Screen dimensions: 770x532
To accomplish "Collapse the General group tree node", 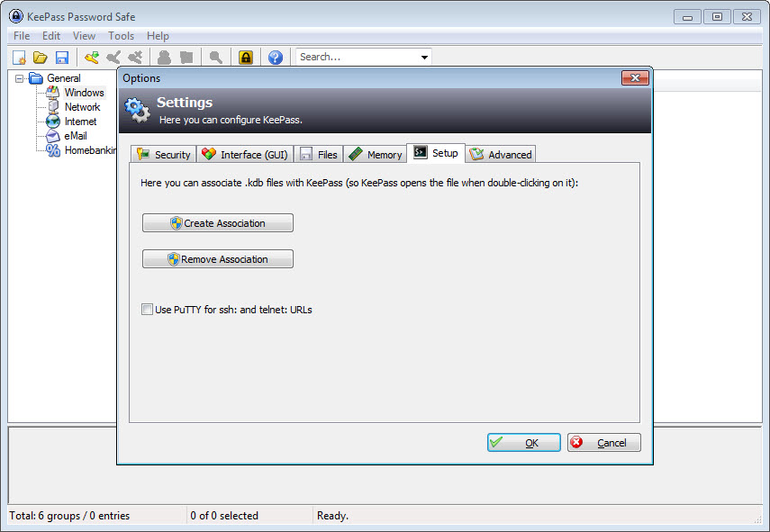I will (19, 78).
